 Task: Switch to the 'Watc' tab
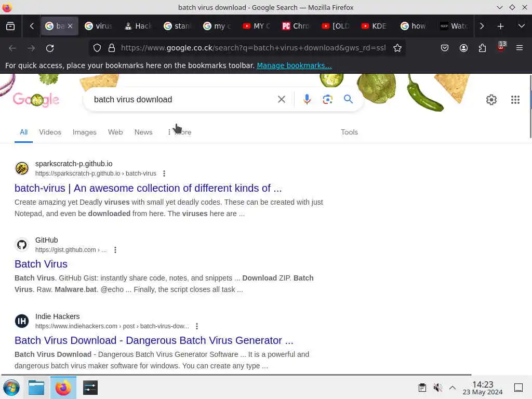(454, 26)
